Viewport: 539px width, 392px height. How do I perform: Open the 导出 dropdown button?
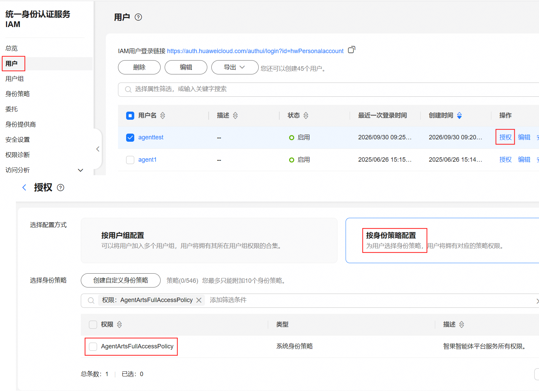click(235, 67)
